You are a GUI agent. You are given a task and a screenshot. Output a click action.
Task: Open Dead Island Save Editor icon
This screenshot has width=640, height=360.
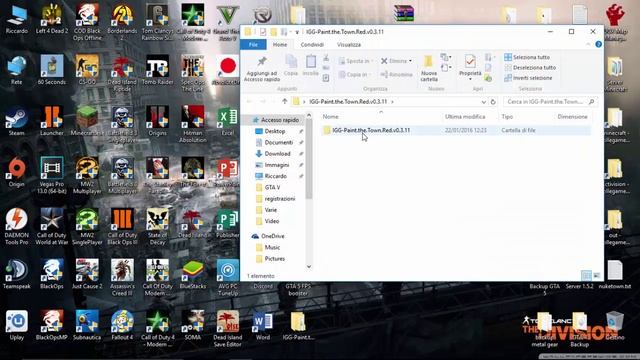(228, 328)
